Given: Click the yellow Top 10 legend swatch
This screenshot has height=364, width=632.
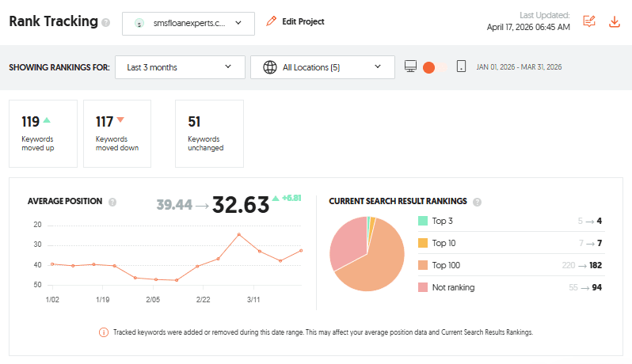Looking at the screenshot, I should [x=423, y=243].
